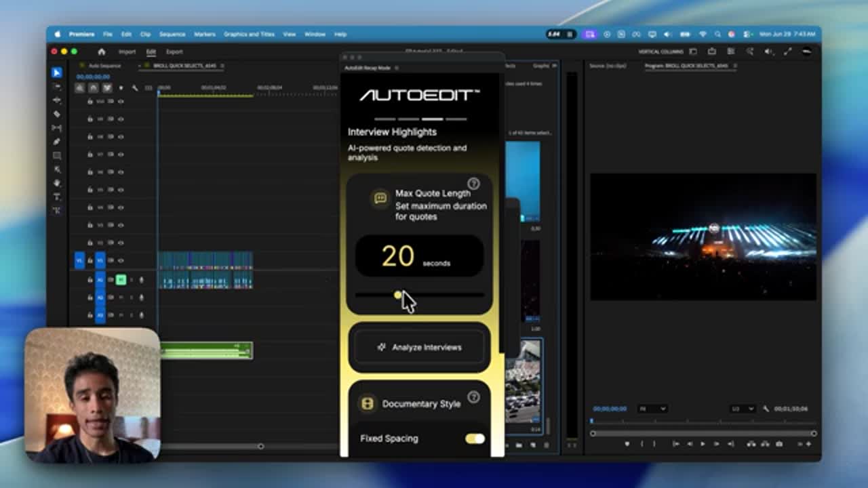Step forward one frame in Program monitor
This screenshot has width=868, height=488.
pyautogui.click(x=716, y=444)
